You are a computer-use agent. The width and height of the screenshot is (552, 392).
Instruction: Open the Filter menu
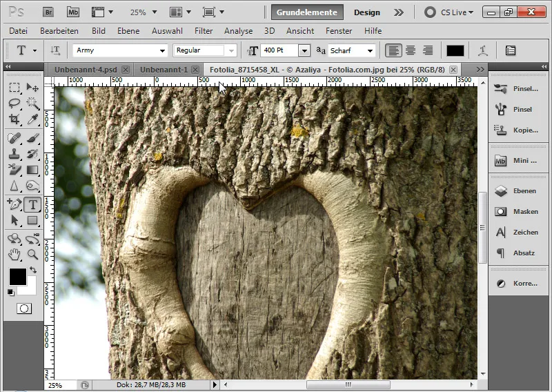coord(204,31)
